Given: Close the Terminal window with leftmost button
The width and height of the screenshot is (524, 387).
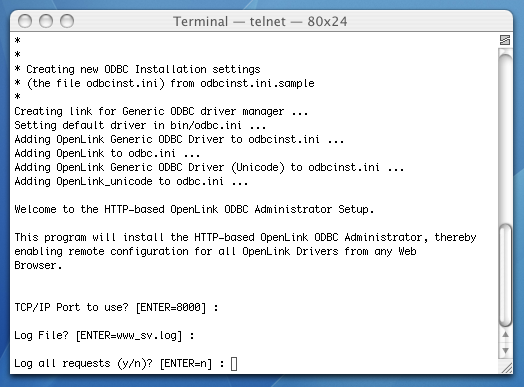Looking at the screenshot, I should pyautogui.click(x=25, y=21).
